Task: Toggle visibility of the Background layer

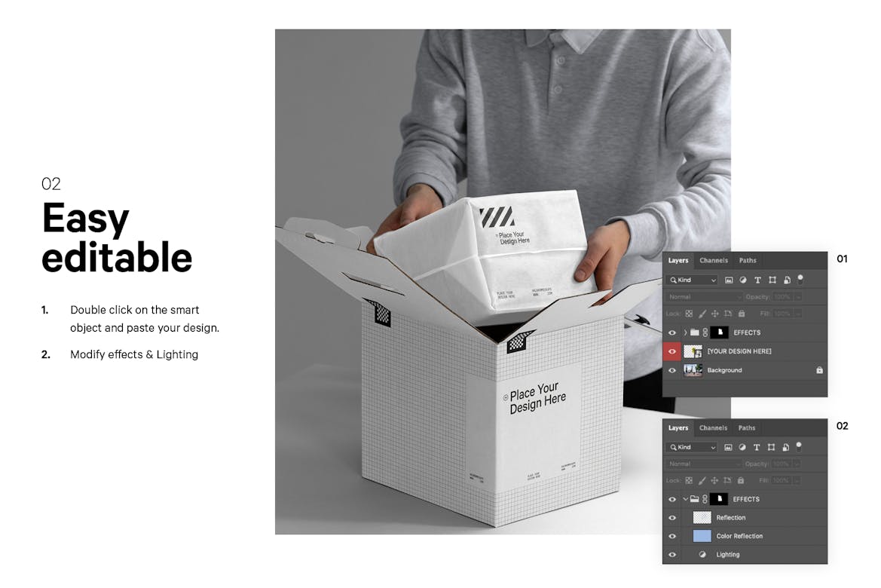Action: pos(672,370)
